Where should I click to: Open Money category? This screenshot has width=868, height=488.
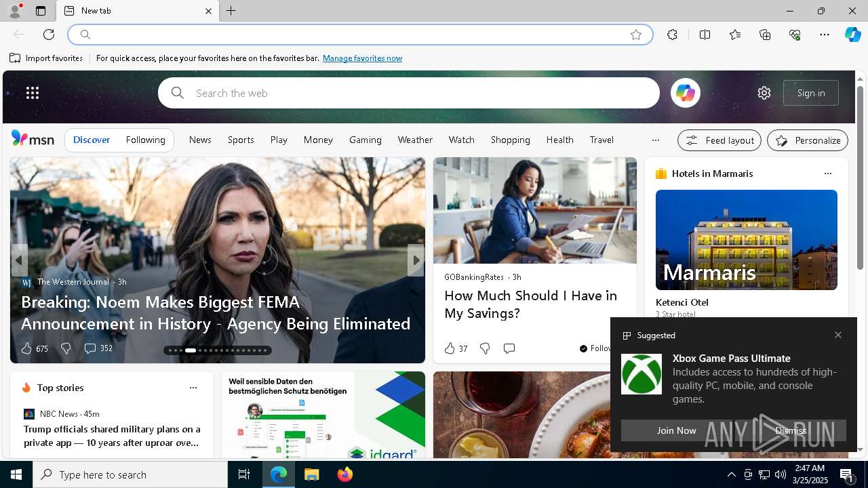pos(318,140)
